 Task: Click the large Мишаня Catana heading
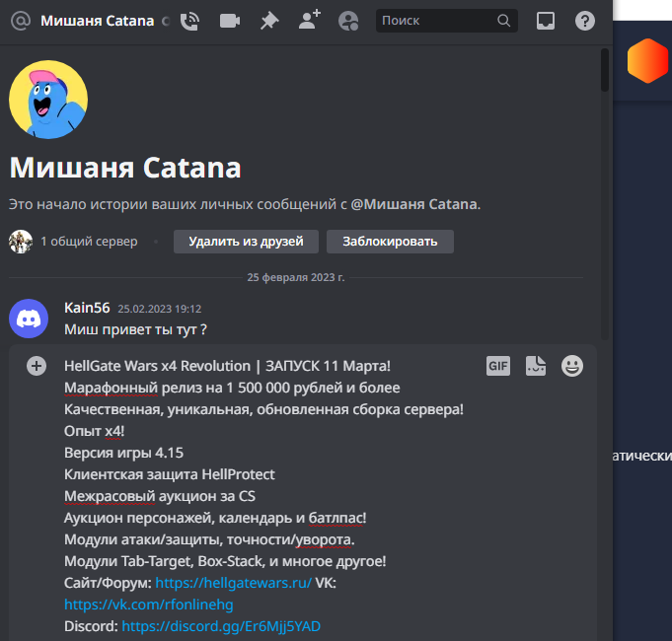[125, 168]
